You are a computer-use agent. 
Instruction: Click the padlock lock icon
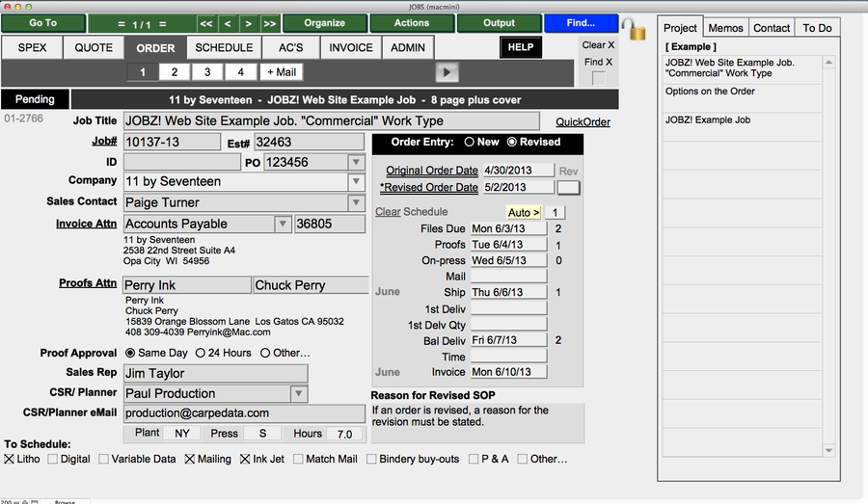coord(634,30)
